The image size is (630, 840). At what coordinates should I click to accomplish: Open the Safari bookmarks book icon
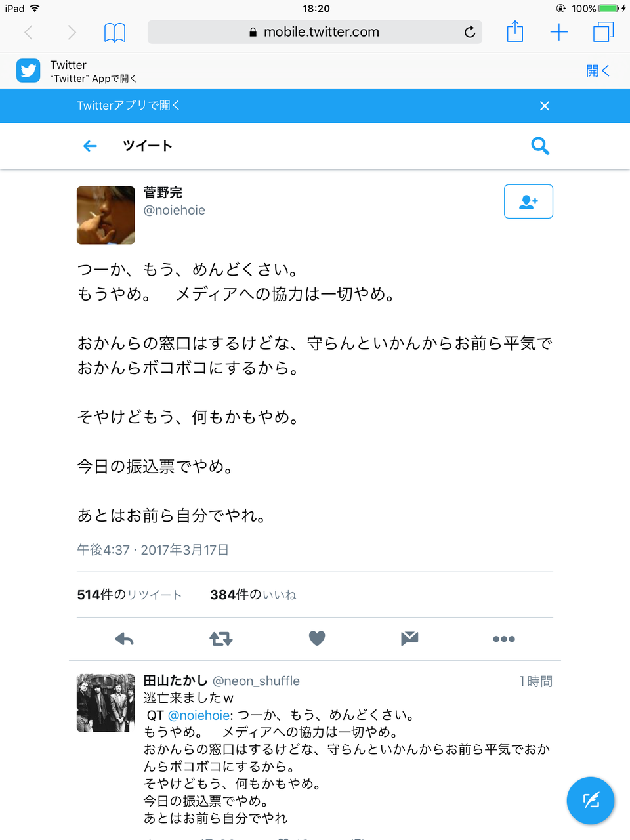click(115, 32)
